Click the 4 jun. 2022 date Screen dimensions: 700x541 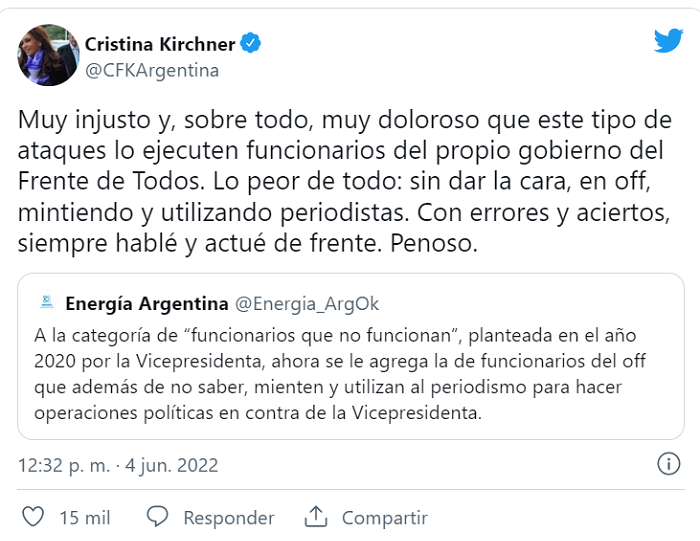click(x=171, y=465)
